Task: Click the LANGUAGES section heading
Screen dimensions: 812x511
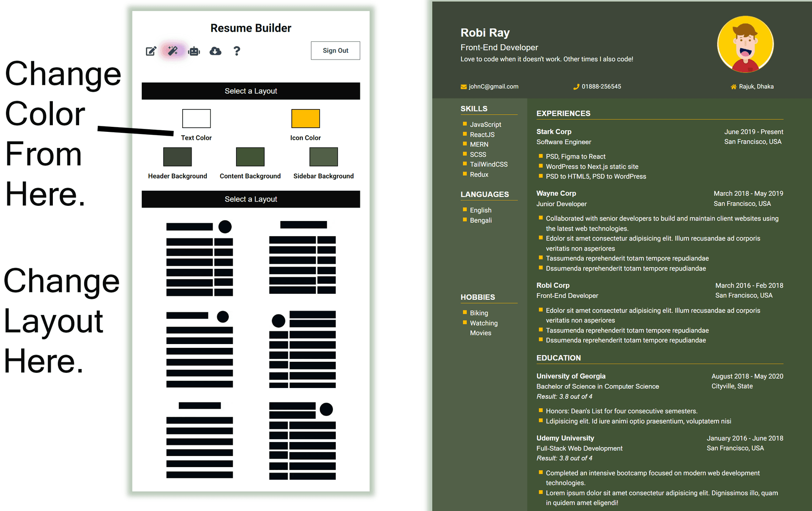Action: [485, 194]
